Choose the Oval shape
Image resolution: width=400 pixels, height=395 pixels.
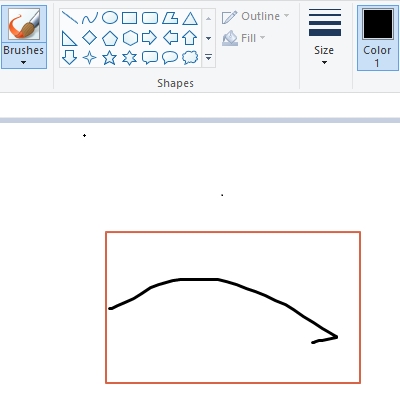[x=110, y=18]
